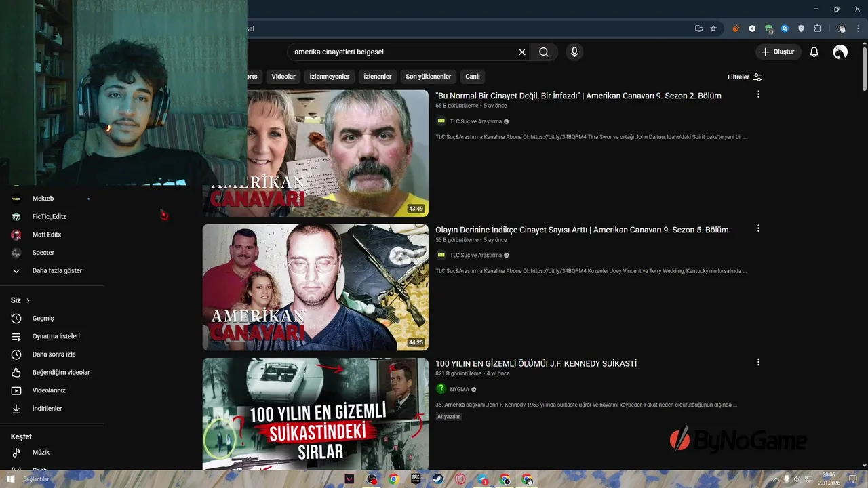Open the Chrome three-dot menu
The width and height of the screenshot is (868, 488).
(x=858, y=28)
